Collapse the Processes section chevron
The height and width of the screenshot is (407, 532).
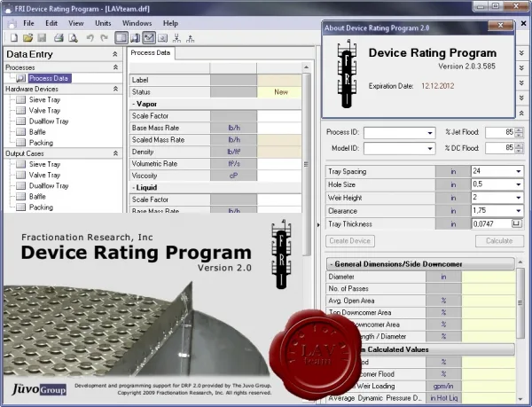(x=115, y=67)
